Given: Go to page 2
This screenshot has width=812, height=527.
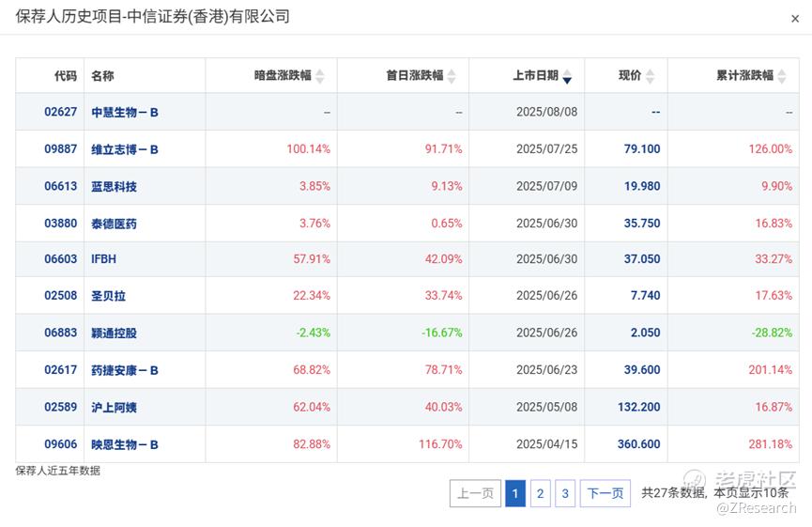Looking at the screenshot, I should [540, 493].
